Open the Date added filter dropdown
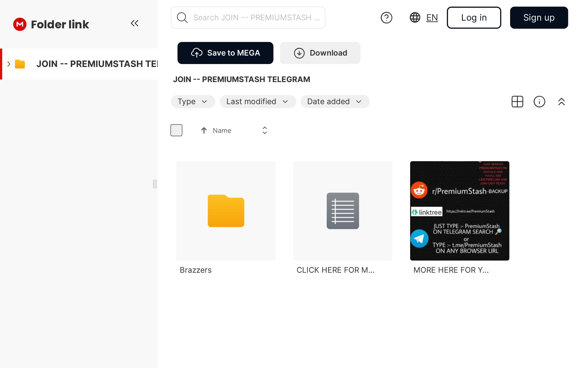The height and width of the screenshot is (368, 588). (335, 102)
